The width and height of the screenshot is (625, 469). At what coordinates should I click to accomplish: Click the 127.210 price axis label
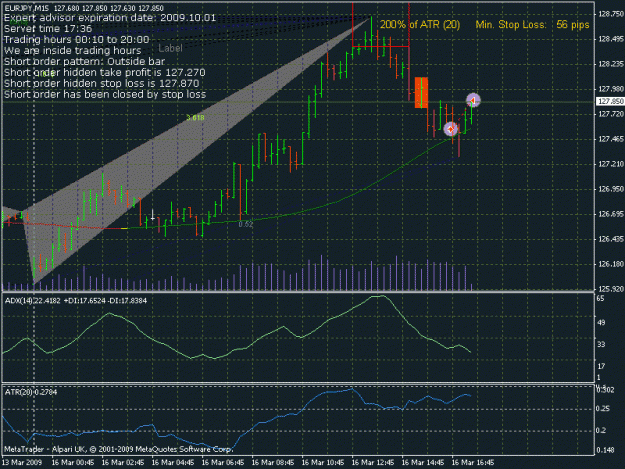click(x=610, y=164)
